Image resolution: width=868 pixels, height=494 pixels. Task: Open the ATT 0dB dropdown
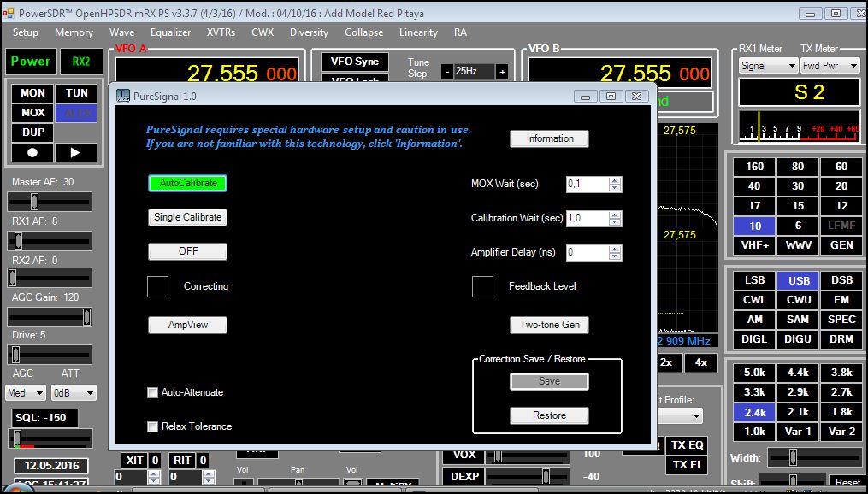pyautogui.click(x=73, y=393)
